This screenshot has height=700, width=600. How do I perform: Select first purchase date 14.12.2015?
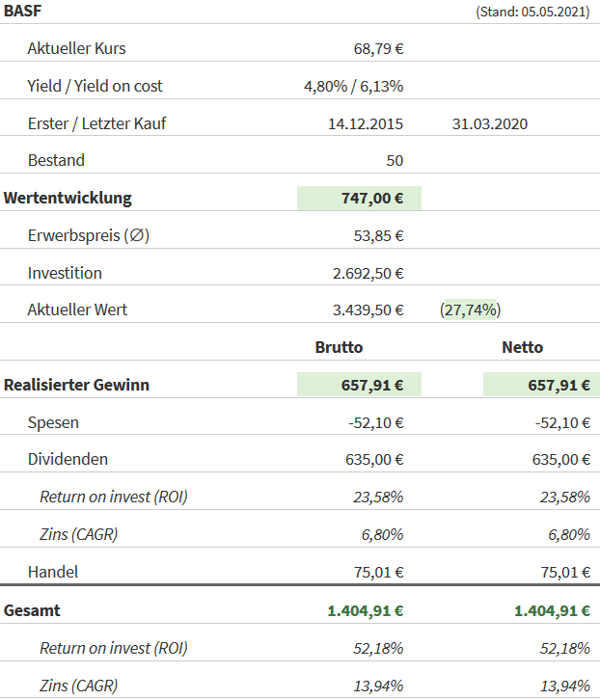coord(366,123)
